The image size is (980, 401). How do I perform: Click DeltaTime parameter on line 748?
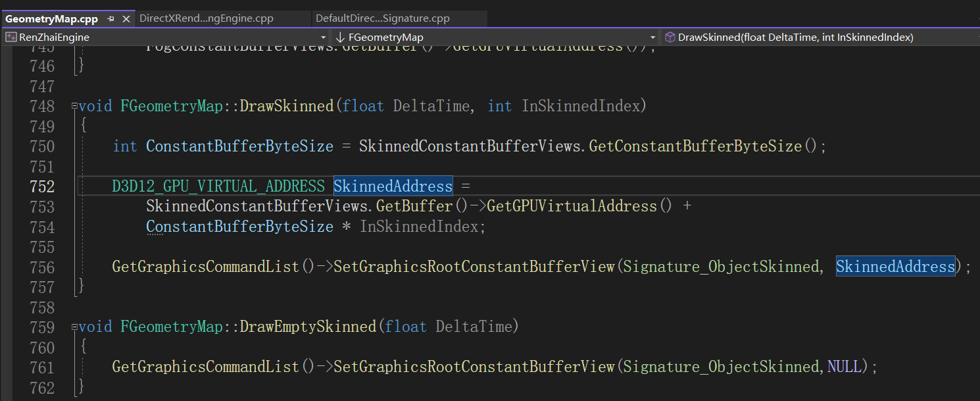pyautogui.click(x=431, y=106)
